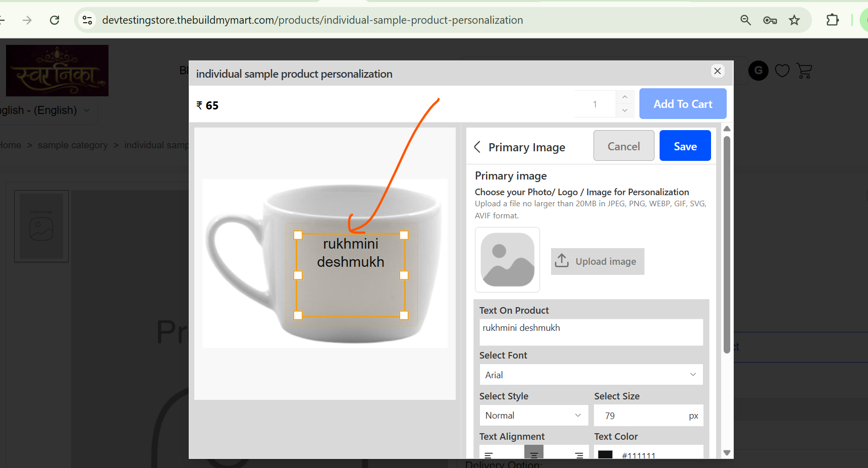Go back from Primary Image panel
The image size is (868, 468).
pos(477,147)
